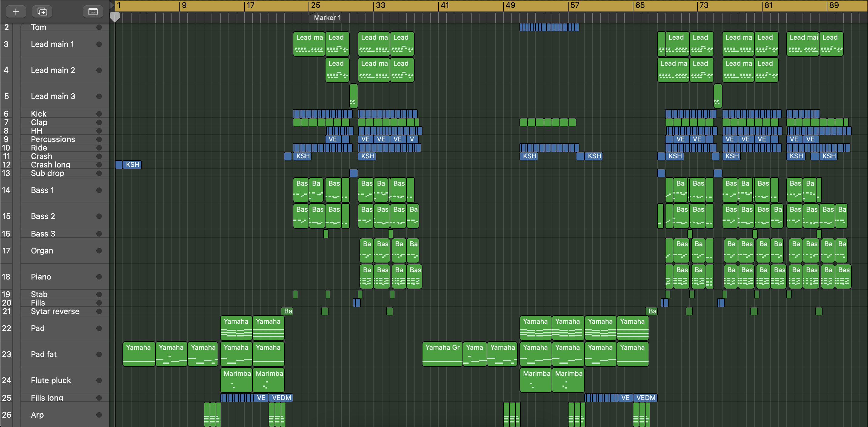Open the track header options drop-down button
Image resolution: width=868 pixels, height=427 pixels.
pyautogui.click(x=93, y=12)
